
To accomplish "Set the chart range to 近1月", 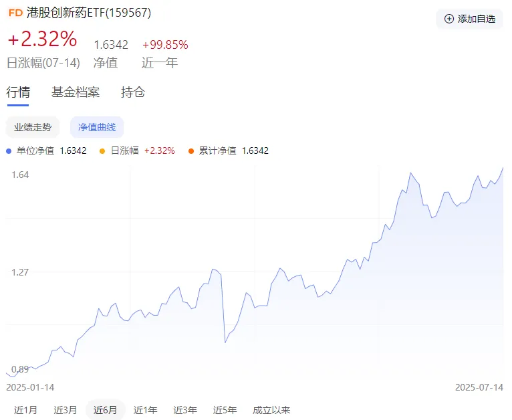I will 25,410.
